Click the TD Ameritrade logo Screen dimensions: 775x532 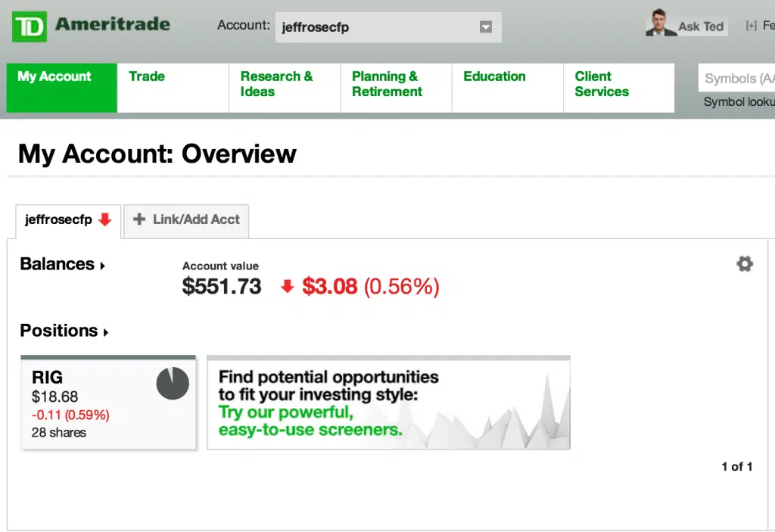tap(87, 25)
